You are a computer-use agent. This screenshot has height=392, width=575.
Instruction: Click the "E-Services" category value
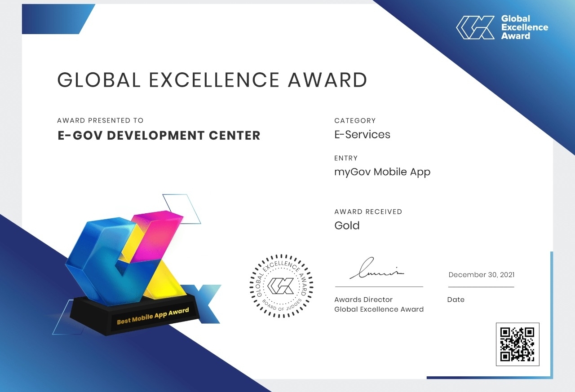pyautogui.click(x=363, y=134)
